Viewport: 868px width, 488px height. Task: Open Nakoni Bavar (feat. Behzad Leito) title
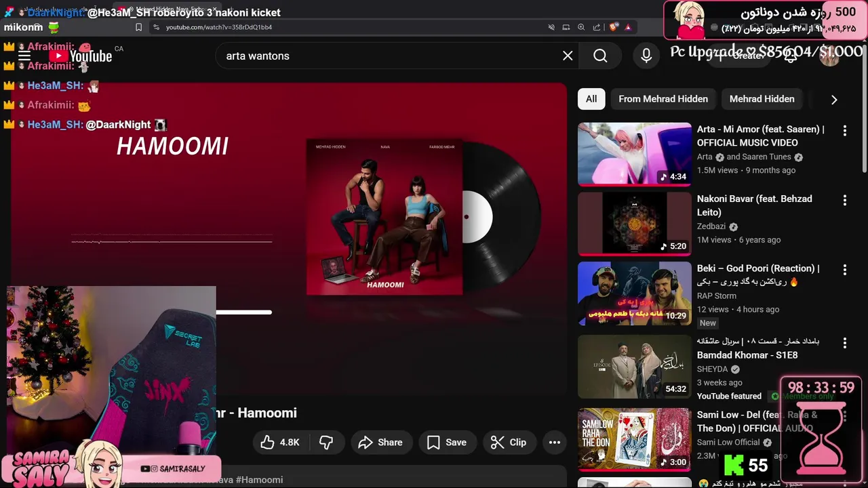755,205
